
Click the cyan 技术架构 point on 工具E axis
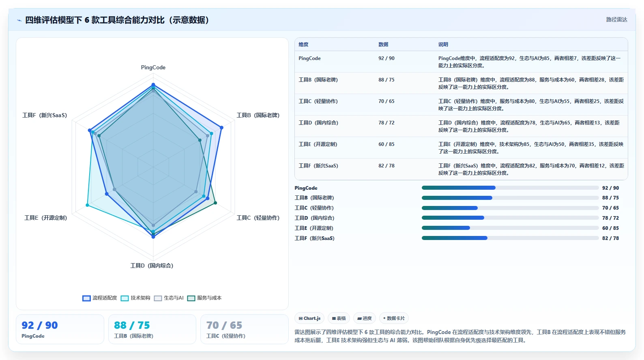(87, 205)
